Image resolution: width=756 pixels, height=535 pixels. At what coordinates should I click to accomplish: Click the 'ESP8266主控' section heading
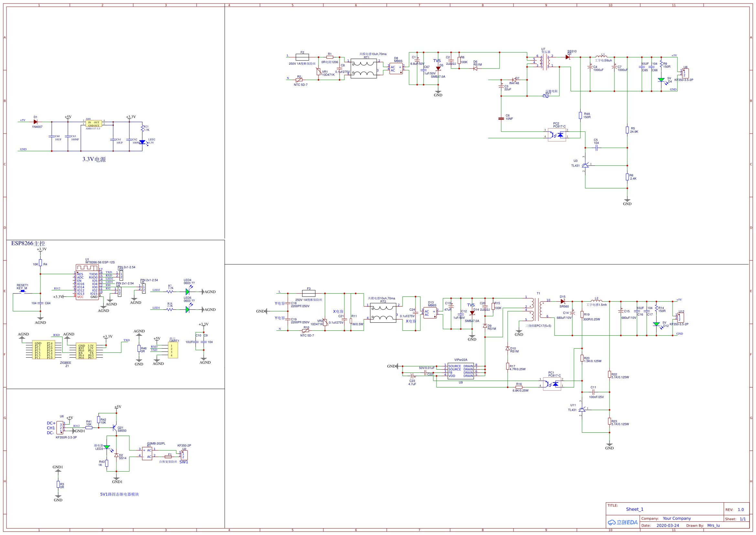[x=28, y=243]
